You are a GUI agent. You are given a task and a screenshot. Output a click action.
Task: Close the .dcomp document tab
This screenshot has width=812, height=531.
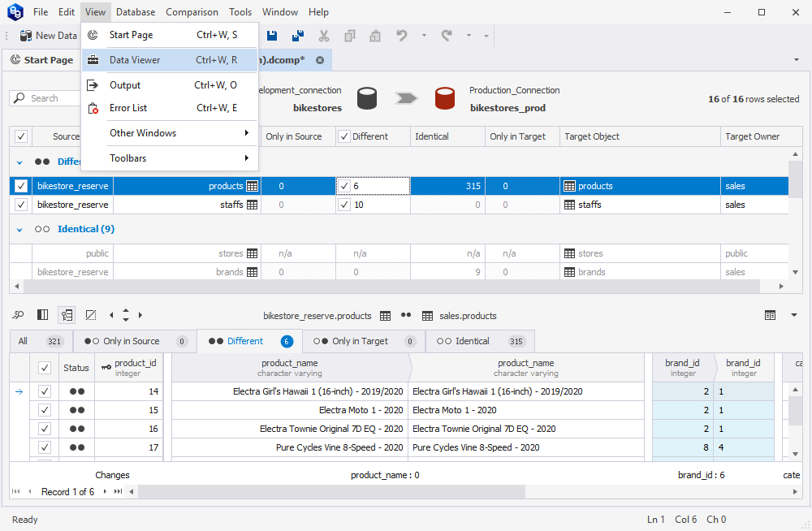(320, 60)
